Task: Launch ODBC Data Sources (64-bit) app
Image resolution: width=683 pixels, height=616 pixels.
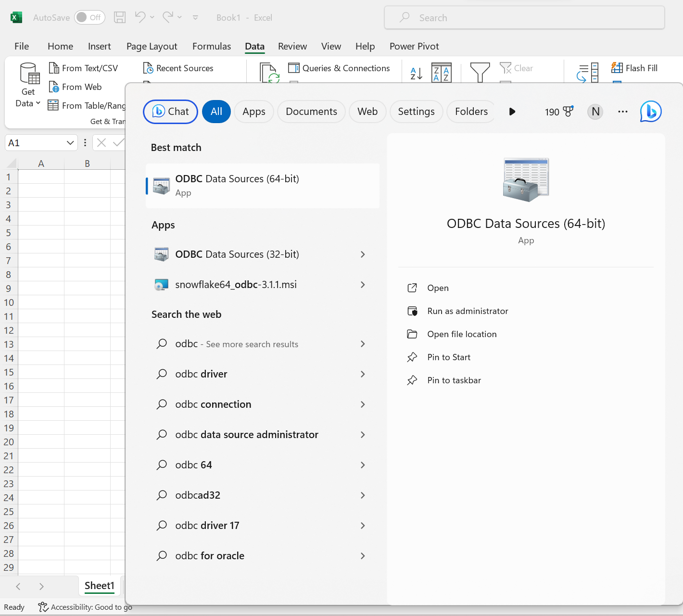Action: tap(262, 186)
